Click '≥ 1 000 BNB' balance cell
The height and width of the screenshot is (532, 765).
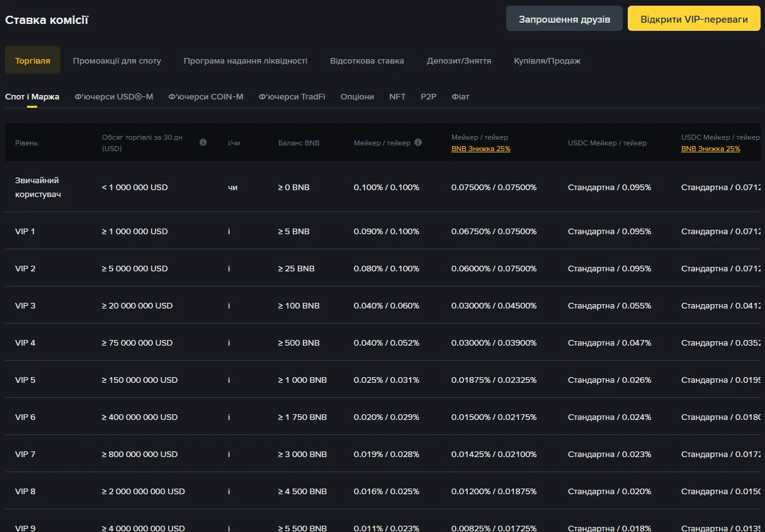303,380
